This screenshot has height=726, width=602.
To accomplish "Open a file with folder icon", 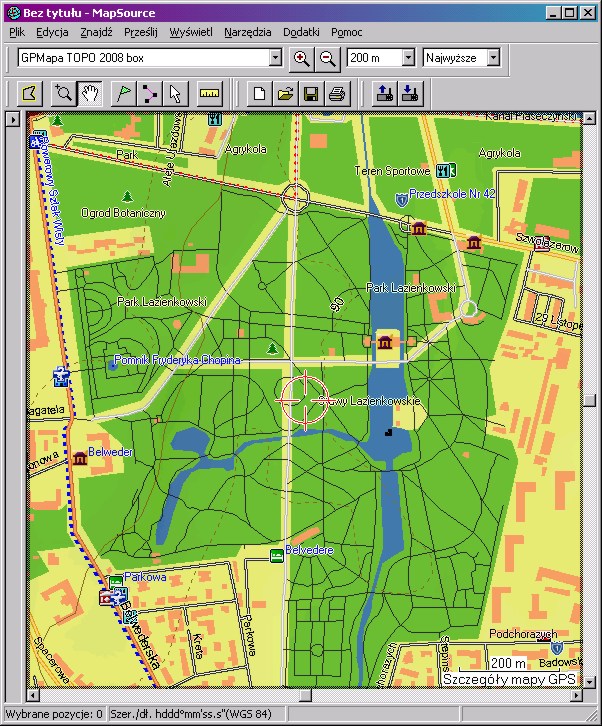I will click(x=285, y=94).
